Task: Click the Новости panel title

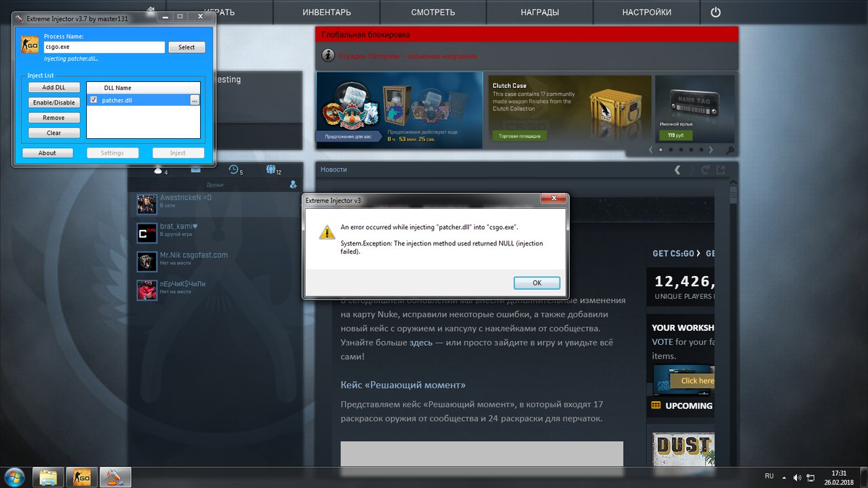Action: pos(334,169)
